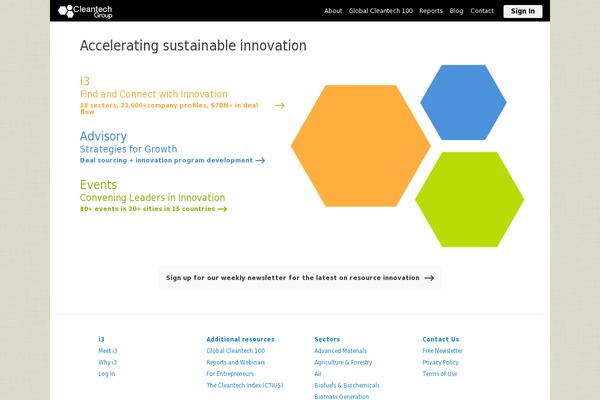Click the Sectors footer heading
The image size is (600, 400).
pyautogui.click(x=327, y=339)
